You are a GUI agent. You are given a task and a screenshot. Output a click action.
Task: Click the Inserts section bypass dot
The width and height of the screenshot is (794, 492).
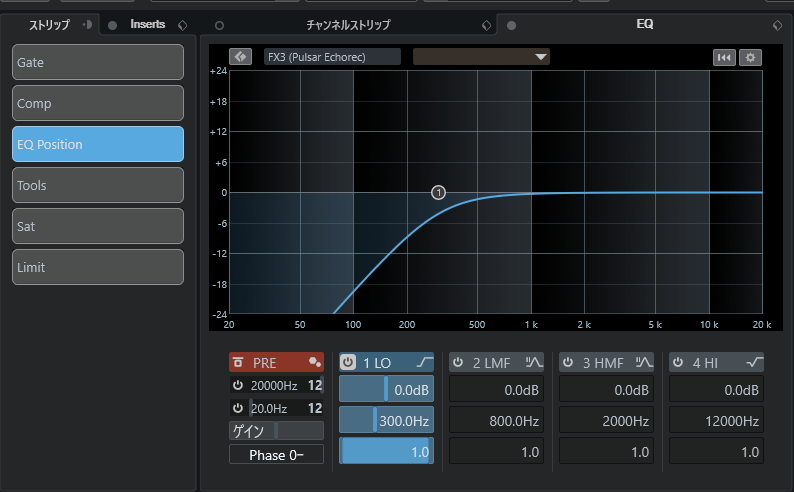tap(112, 25)
